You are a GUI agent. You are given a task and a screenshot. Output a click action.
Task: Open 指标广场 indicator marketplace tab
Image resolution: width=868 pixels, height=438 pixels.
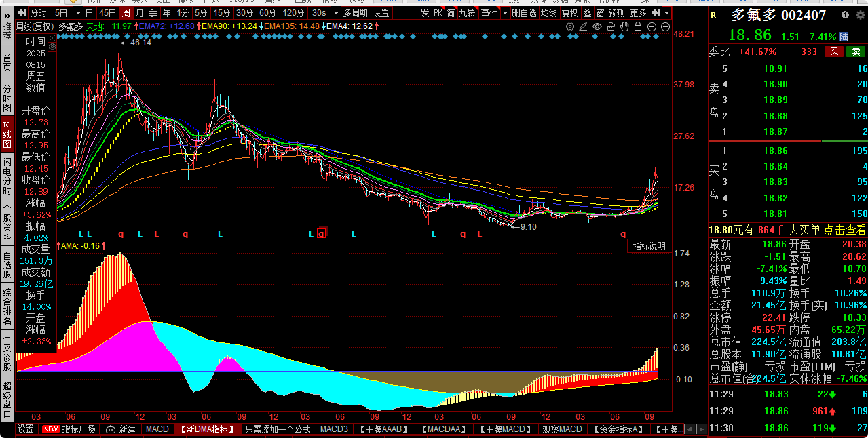coord(69,429)
